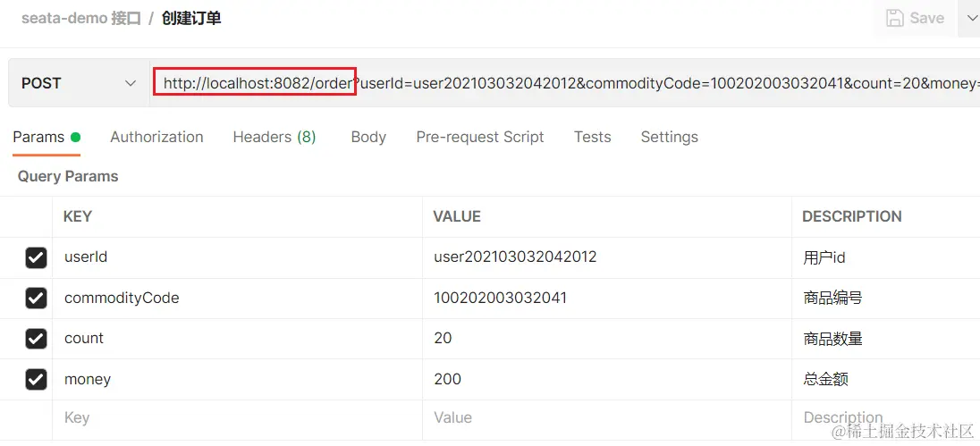This screenshot has width=980, height=446.
Task: Open the Tests tab
Action: 593,137
